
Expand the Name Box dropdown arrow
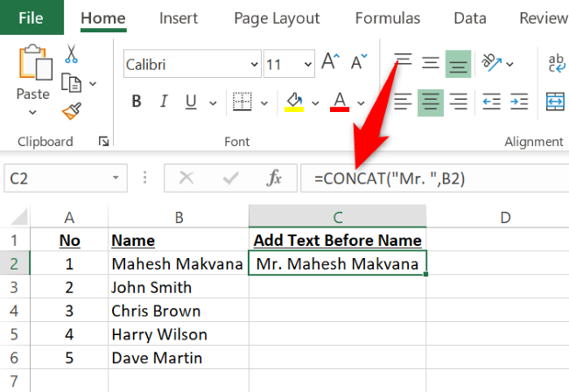tap(115, 178)
